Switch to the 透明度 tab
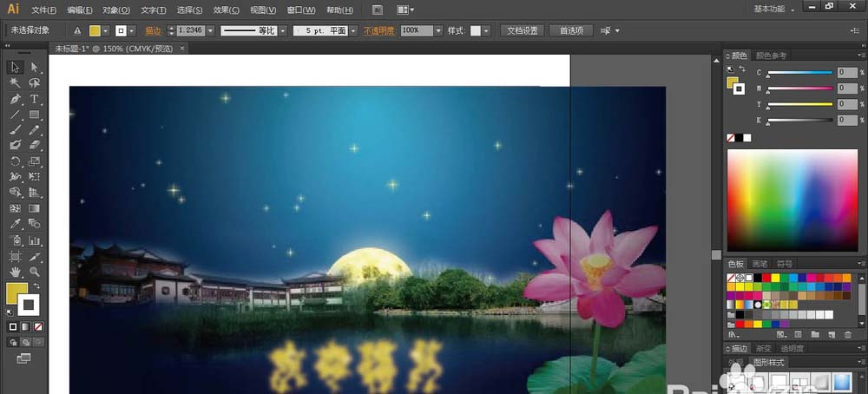 pos(792,349)
